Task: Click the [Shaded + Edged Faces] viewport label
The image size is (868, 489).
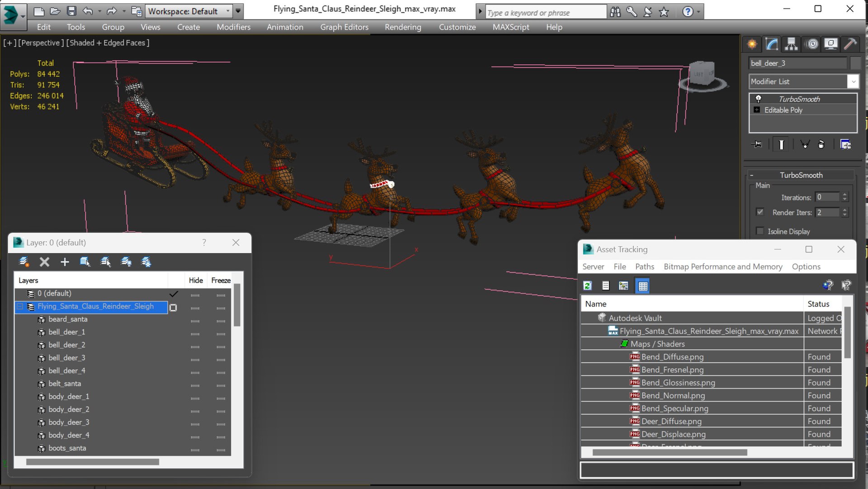Action: [108, 43]
